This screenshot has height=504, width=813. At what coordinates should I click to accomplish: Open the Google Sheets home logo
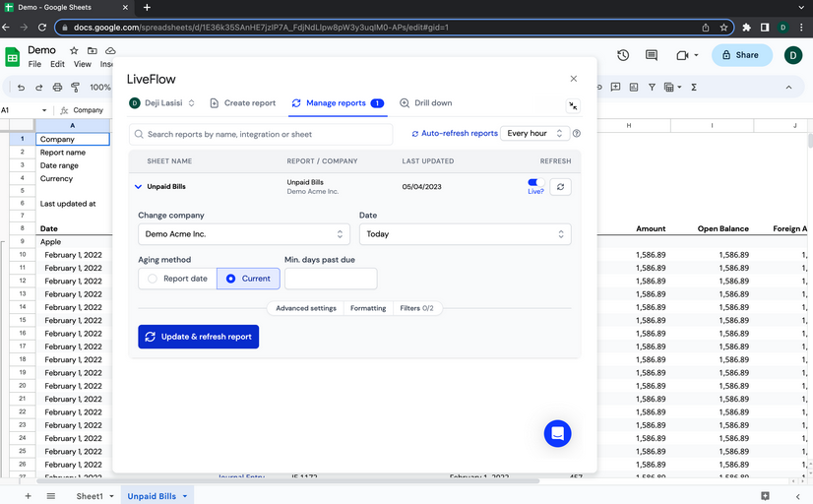pyautogui.click(x=13, y=57)
